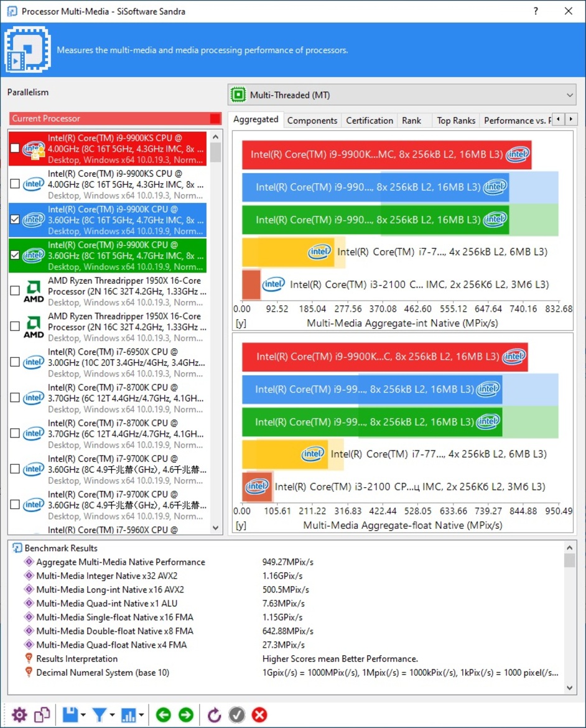
Task: Click the red i9-9900K bar in the Aggregate-int chart
Action: pyautogui.click(x=386, y=154)
